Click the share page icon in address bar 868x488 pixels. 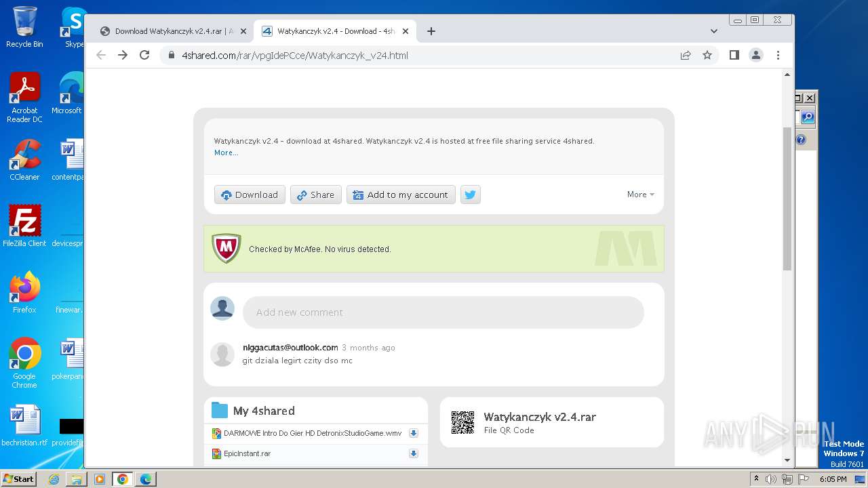pos(686,55)
